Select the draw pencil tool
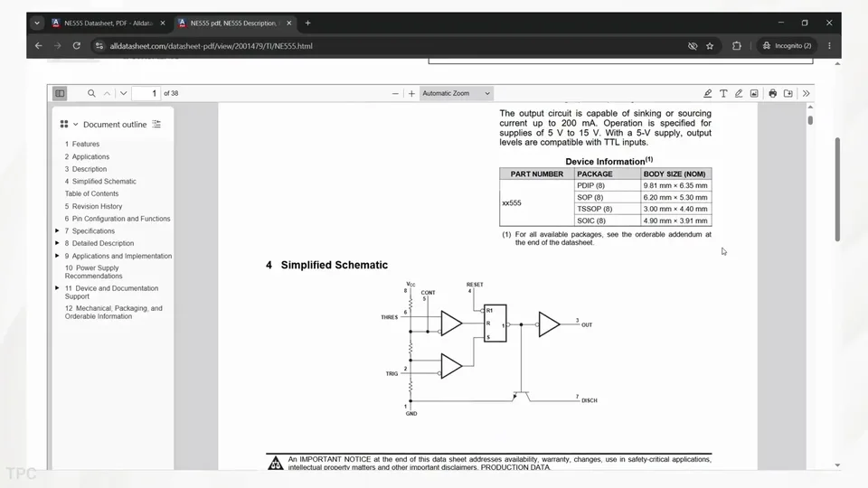The width and height of the screenshot is (868, 488). tap(739, 93)
